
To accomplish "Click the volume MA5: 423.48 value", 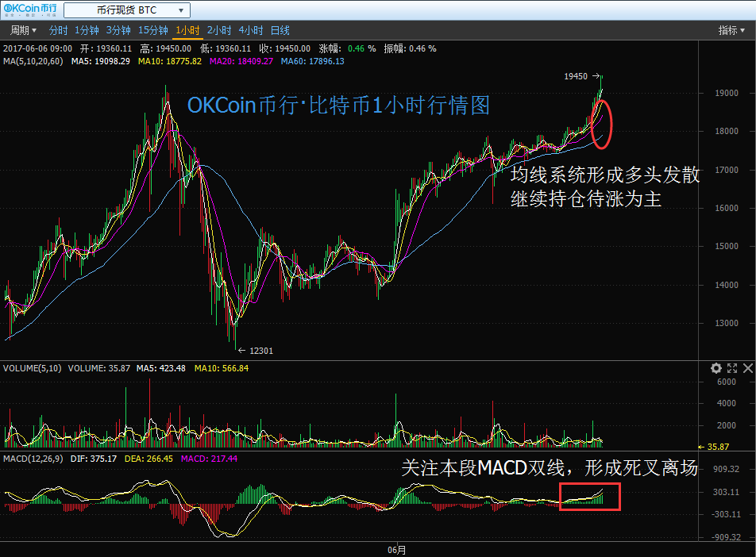I will (x=160, y=368).
